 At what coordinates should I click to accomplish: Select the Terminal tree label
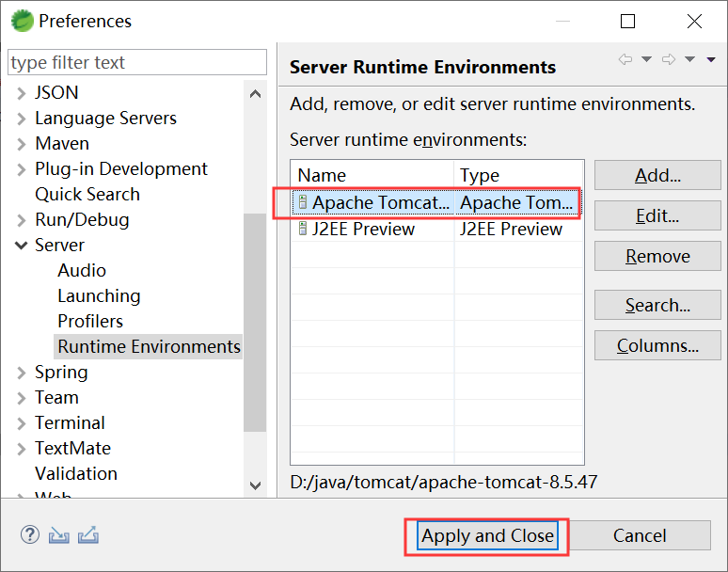71,422
